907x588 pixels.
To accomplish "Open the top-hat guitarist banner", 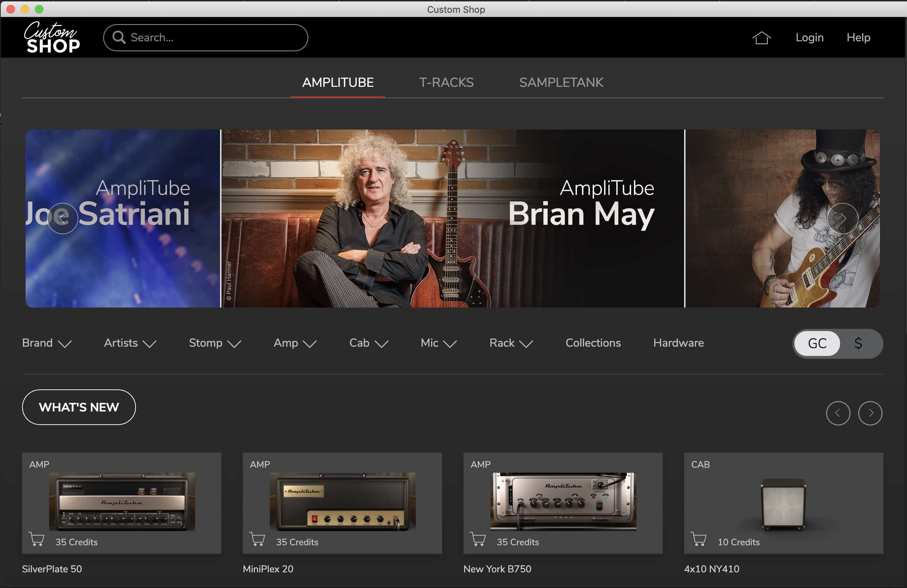I will (x=782, y=218).
